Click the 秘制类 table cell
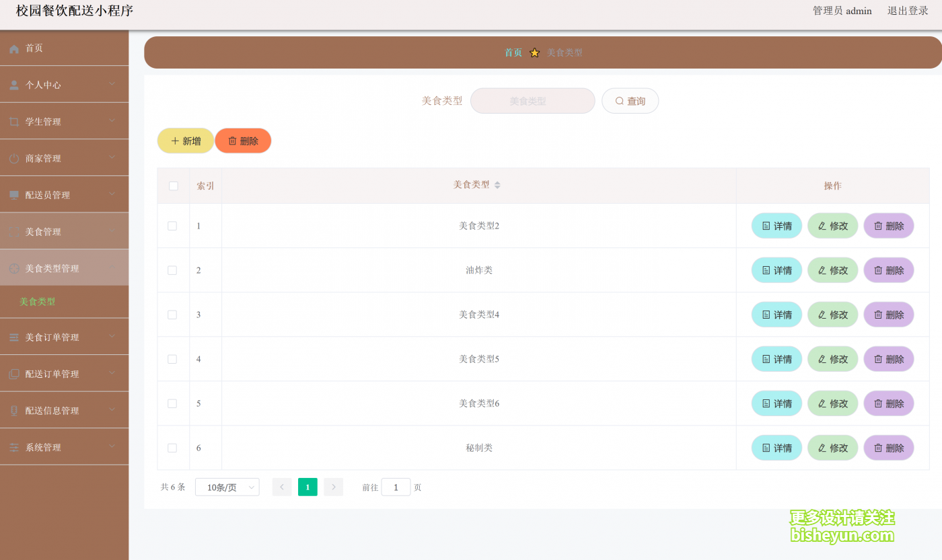The width and height of the screenshot is (942, 560). point(479,448)
